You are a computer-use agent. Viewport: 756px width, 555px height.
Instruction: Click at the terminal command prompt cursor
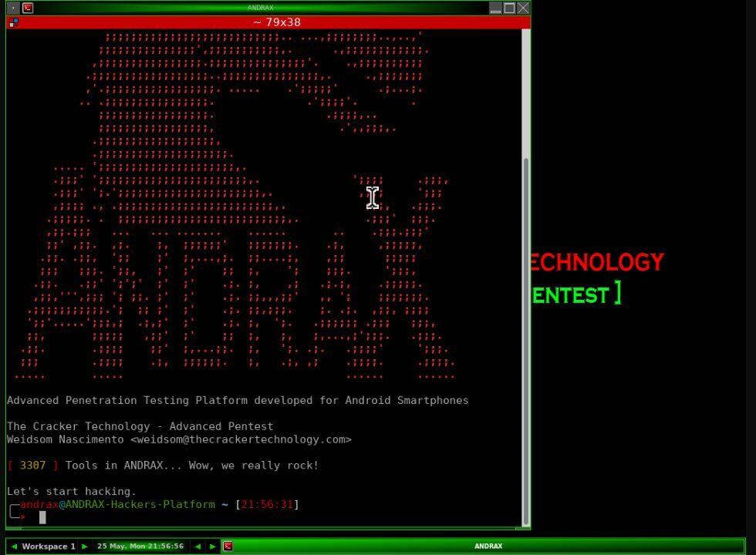click(42, 517)
